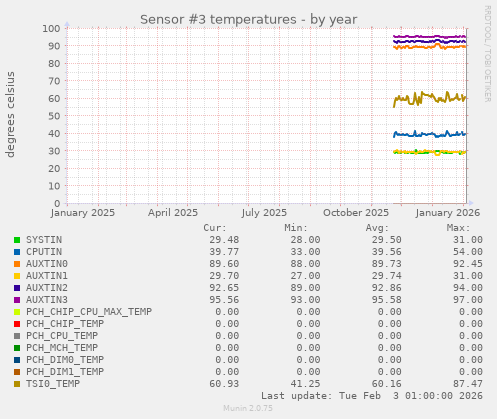Viewport: 497px width, 419px height.
Task: Click TSI0_TEMP min value 41.25
Action: (x=305, y=384)
